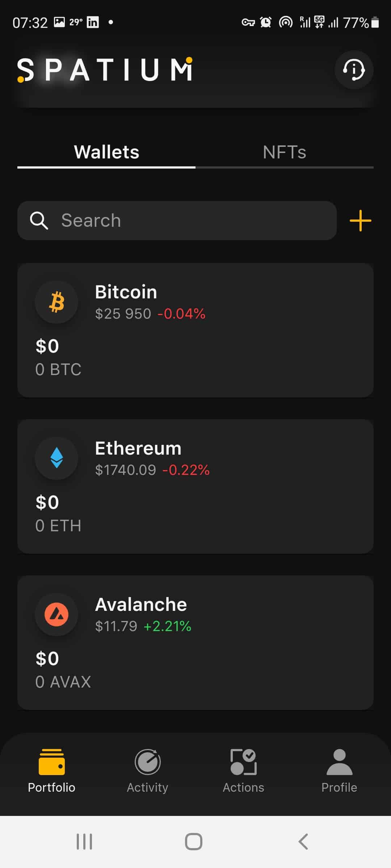
Task: Tap the SPATIUM logo
Action: click(x=105, y=69)
